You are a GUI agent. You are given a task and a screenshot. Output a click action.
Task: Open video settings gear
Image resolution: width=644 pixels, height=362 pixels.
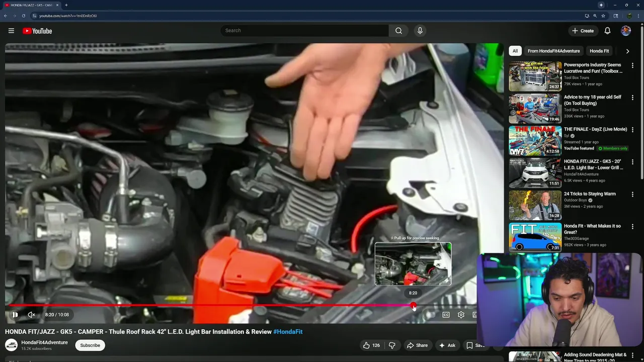(461, 315)
